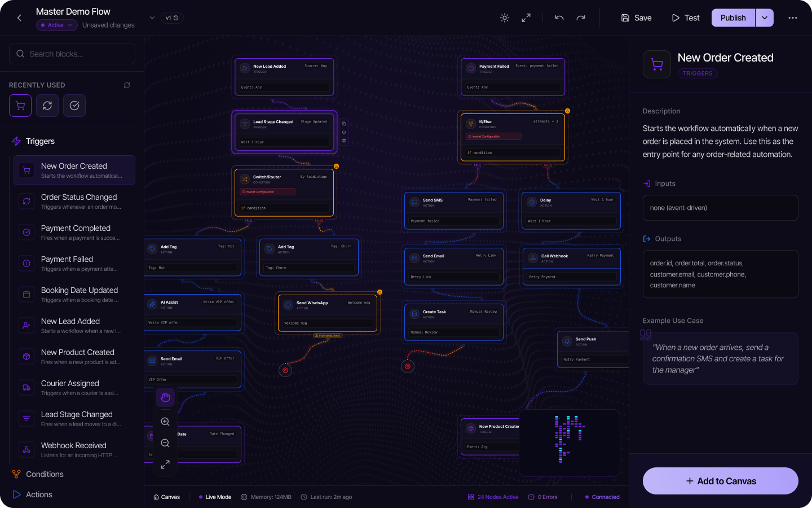Toggle the Active status badge
812x508 pixels.
(x=56, y=25)
